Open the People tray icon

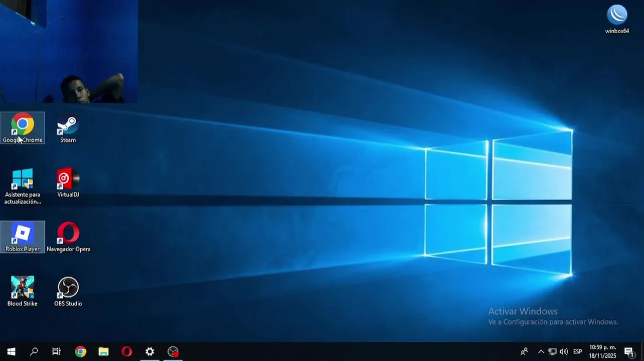point(524,351)
